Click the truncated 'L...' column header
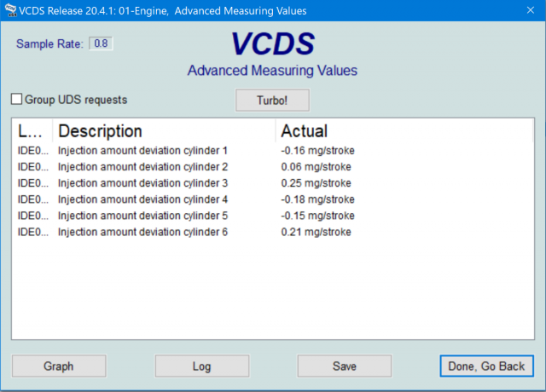The height and width of the screenshot is (392, 546). coord(30,131)
